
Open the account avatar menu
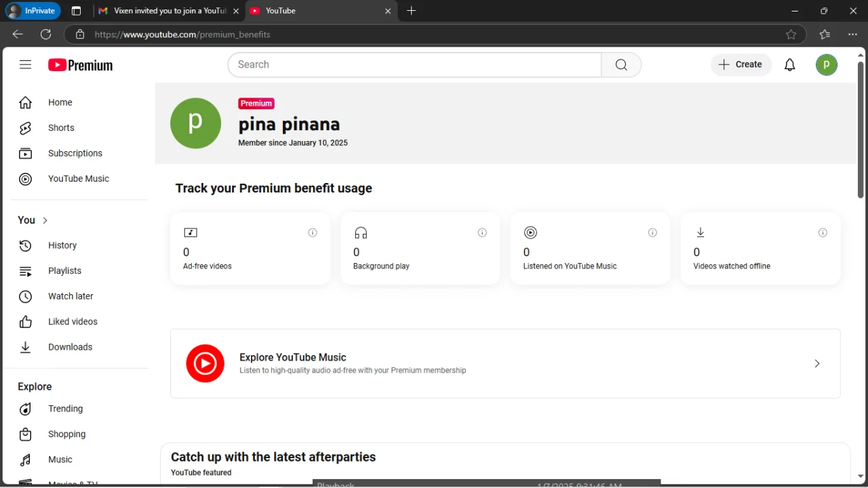tap(827, 64)
